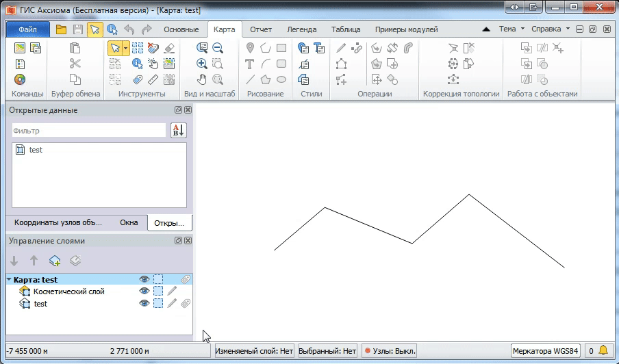Hide the test layer using eye icon

[144, 303]
